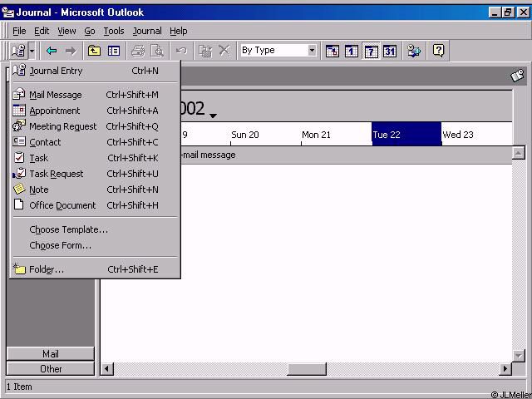Click the Delete X icon
Screen dimensions: 532x399
click(x=224, y=51)
